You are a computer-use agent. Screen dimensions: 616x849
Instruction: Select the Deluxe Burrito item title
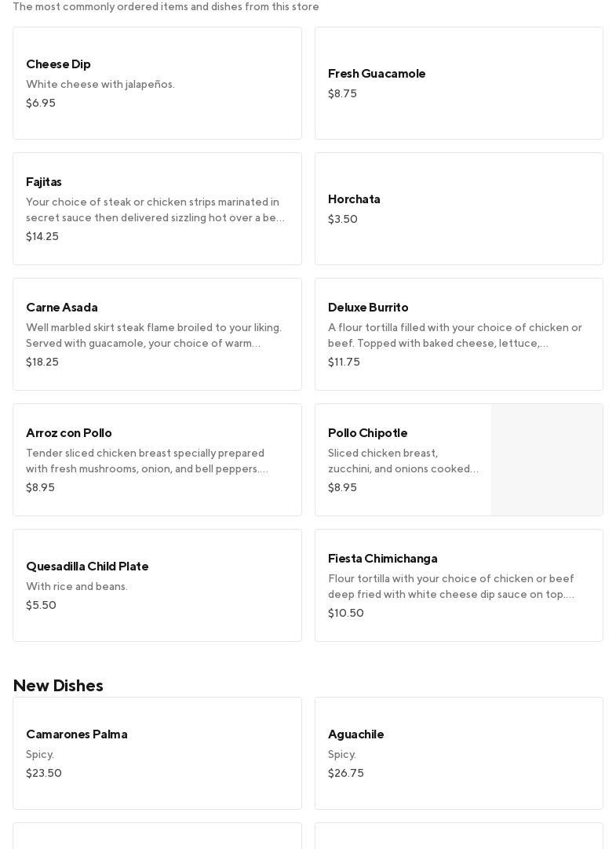tap(368, 307)
